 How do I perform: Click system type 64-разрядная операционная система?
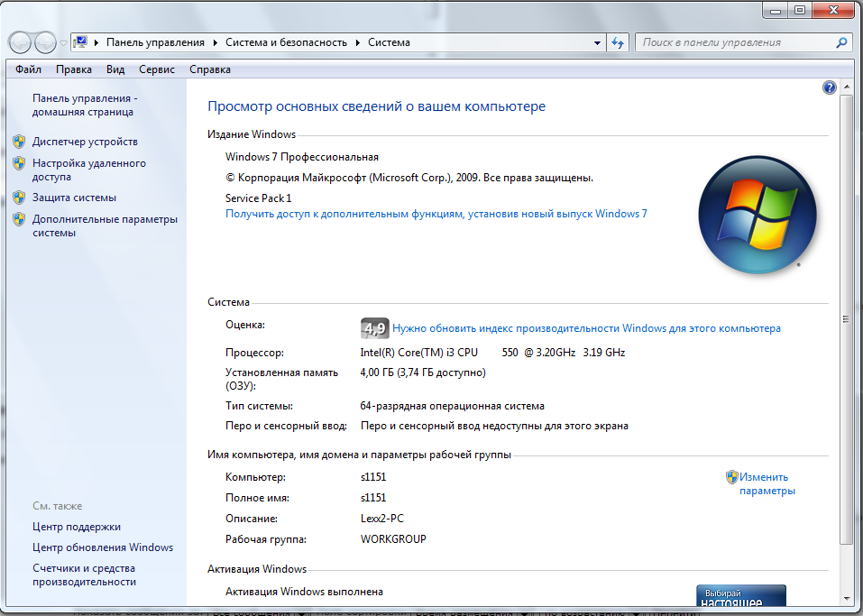click(x=453, y=406)
